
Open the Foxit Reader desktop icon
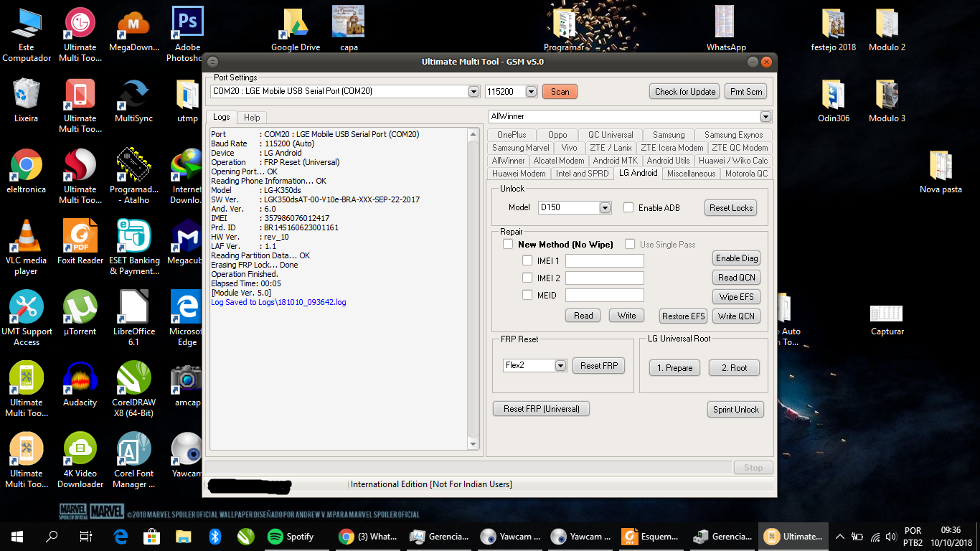(x=80, y=243)
